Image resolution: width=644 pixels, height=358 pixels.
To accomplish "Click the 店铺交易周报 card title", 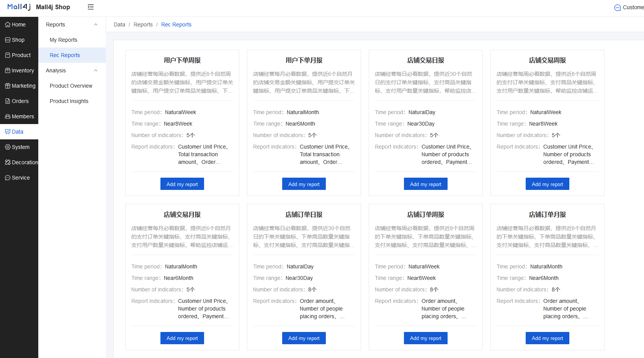I will click(548, 60).
